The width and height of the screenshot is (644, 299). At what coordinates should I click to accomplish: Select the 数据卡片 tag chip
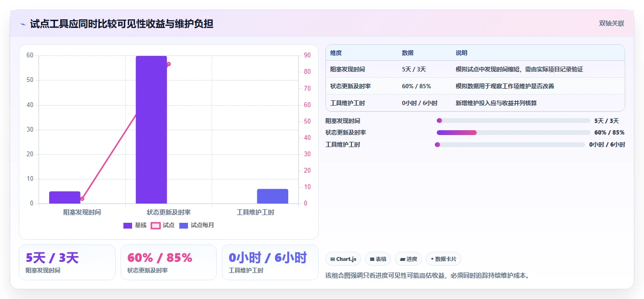pyautogui.click(x=443, y=259)
